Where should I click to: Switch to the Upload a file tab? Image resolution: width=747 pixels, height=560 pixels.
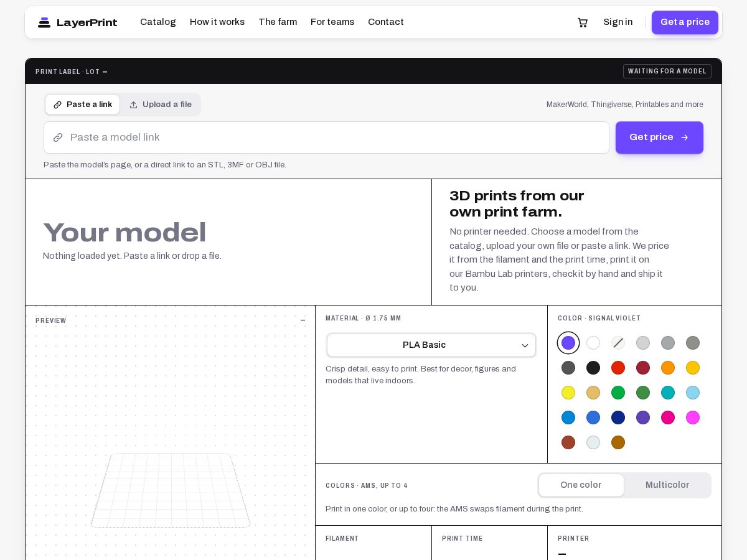[161, 105]
